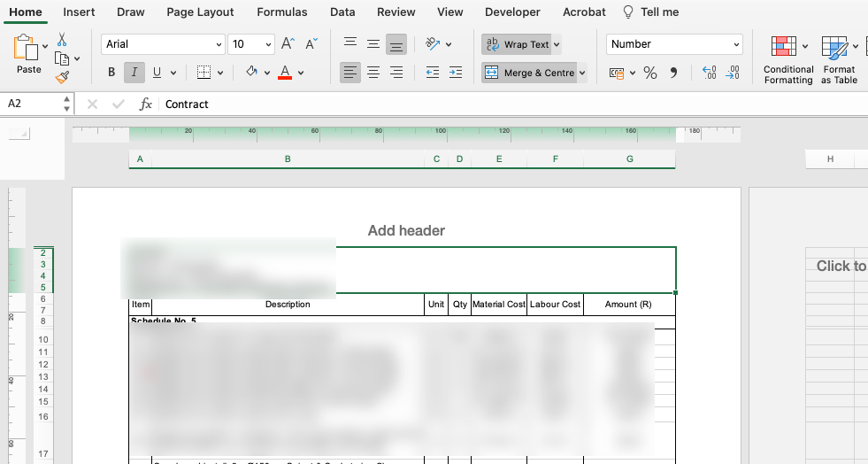Switch to the Formulas tab
The width and height of the screenshot is (868, 464).
(281, 12)
